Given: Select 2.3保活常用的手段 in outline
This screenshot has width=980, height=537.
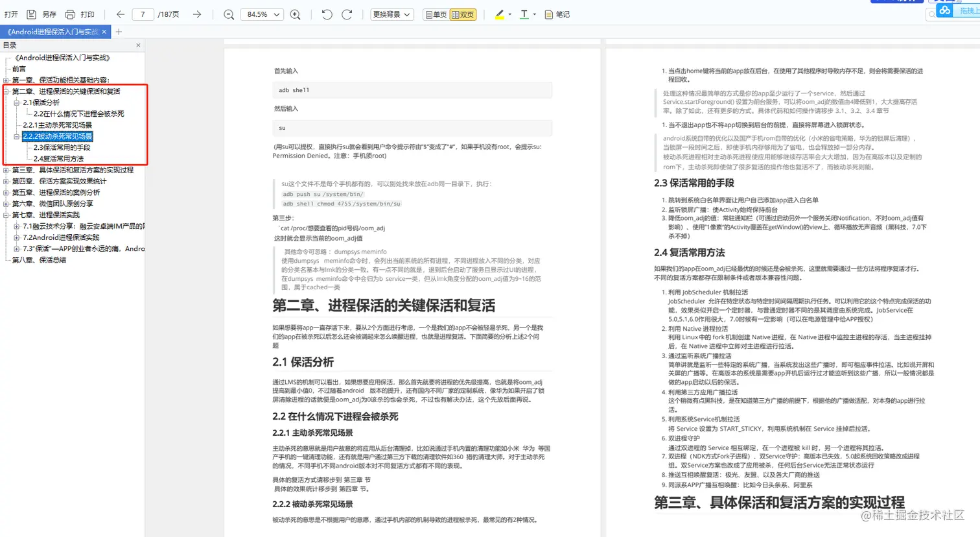Looking at the screenshot, I should click(62, 148).
